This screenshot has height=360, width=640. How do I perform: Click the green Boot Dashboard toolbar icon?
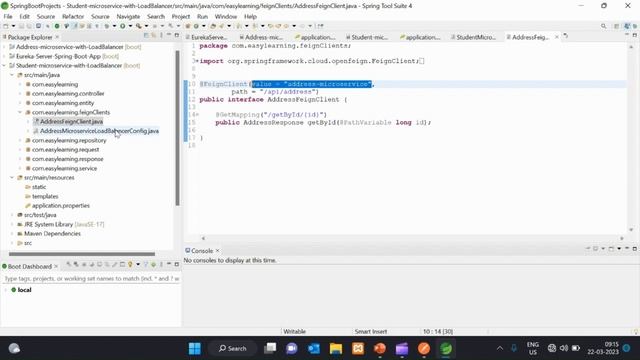[57, 26]
